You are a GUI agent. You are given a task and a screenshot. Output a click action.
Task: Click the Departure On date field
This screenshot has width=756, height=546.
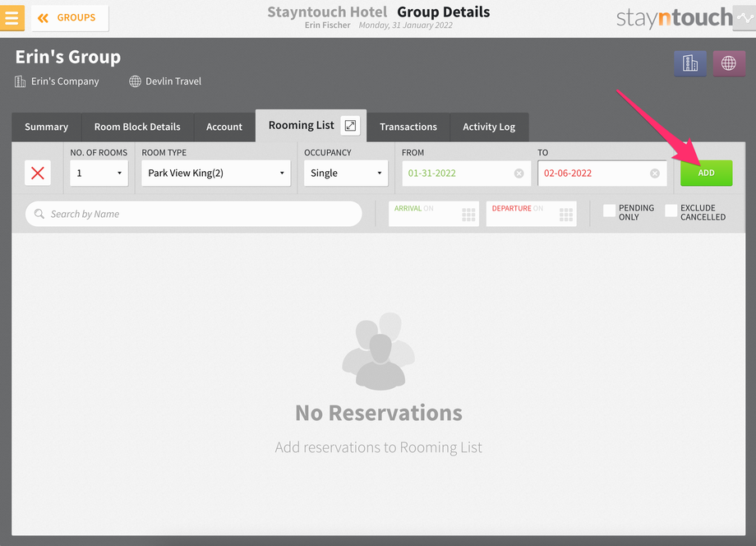click(532, 214)
